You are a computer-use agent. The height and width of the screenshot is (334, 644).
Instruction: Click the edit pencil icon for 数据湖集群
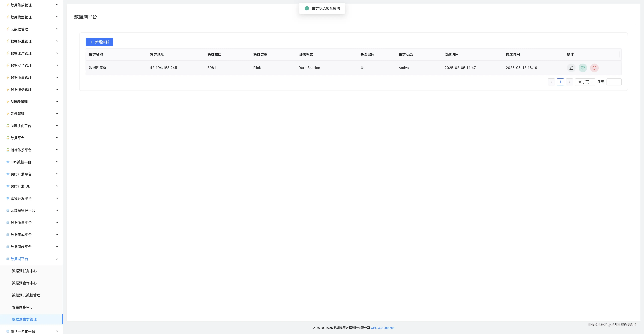point(571,68)
